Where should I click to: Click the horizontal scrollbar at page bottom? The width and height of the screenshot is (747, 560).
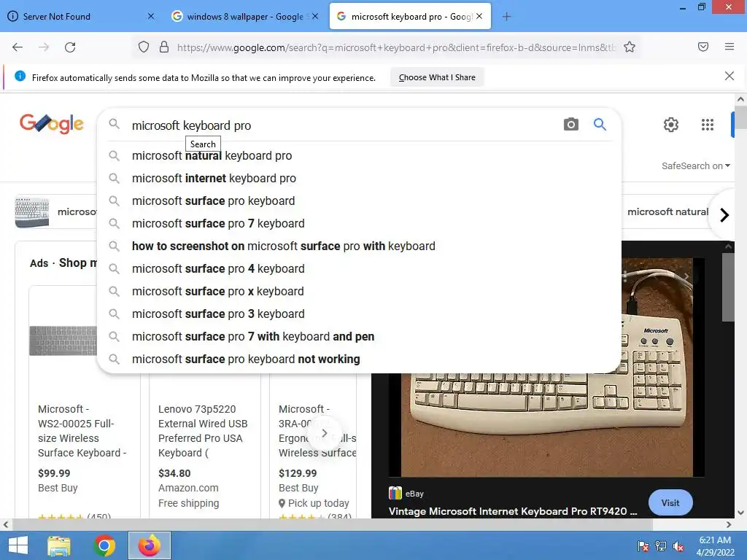pyautogui.click(x=332, y=525)
